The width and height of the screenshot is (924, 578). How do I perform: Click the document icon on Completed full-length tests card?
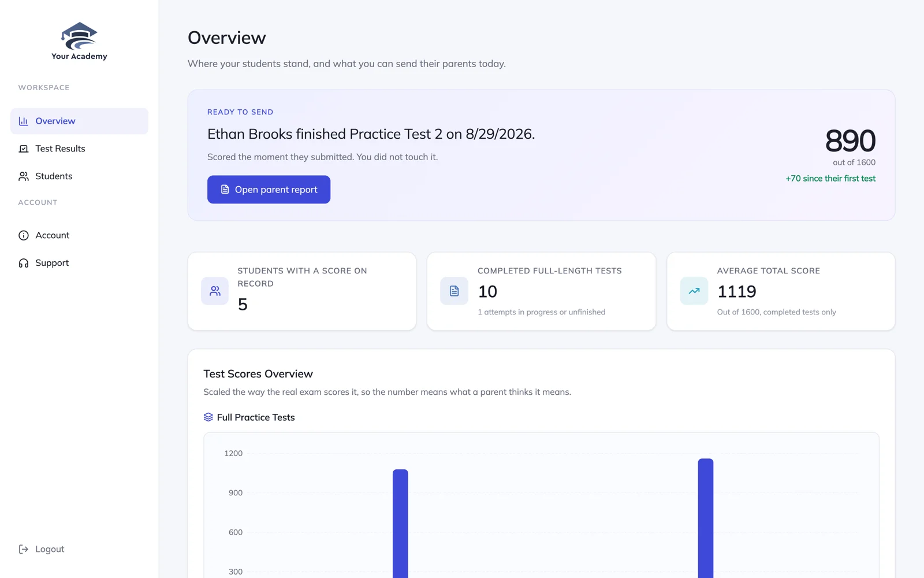[x=454, y=291]
